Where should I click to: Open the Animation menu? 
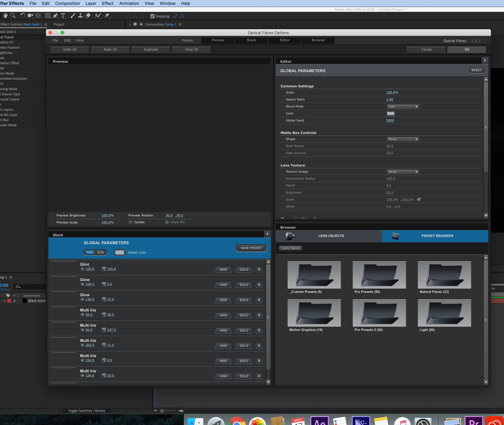tap(129, 3)
